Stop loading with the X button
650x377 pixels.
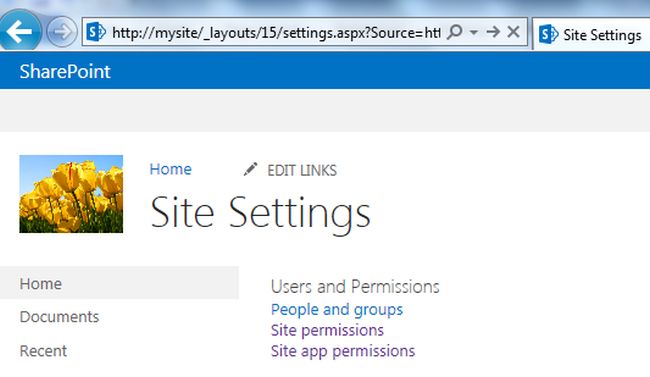point(513,32)
